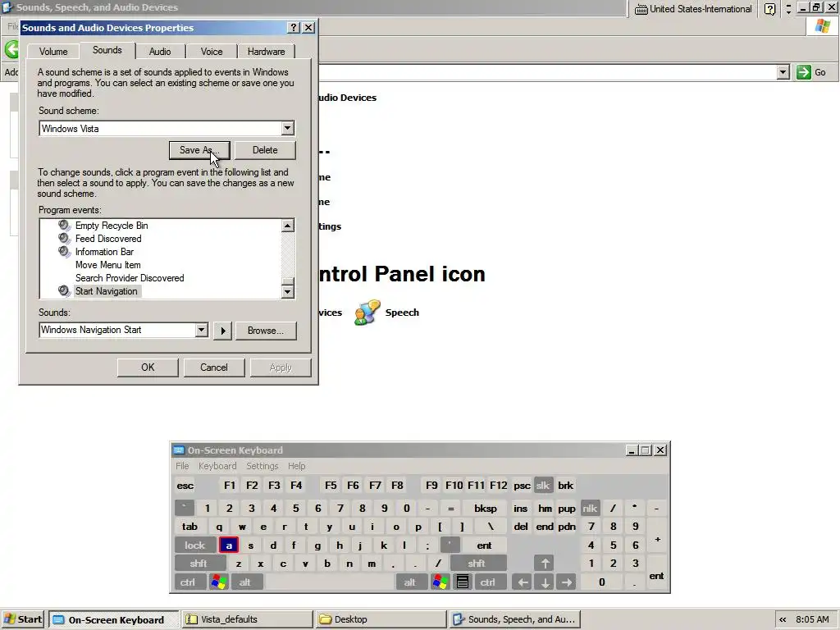The width and height of the screenshot is (840, 630).
Task: Toggle the left ctrl key on the keyboard
Action: coord(189,582)
